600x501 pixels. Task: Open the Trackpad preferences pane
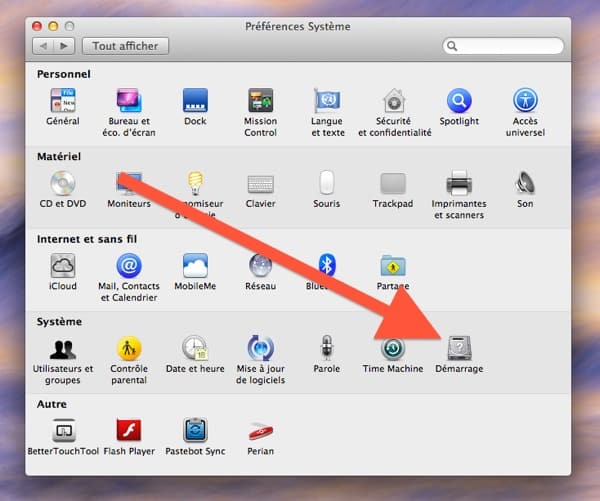tap(393, 183)
